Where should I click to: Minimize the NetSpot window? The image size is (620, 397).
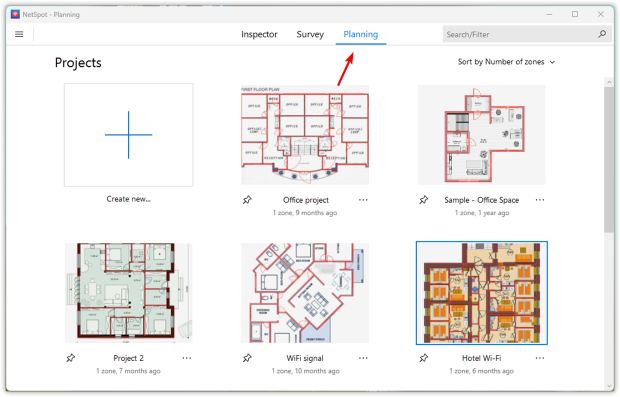point(549,14)
